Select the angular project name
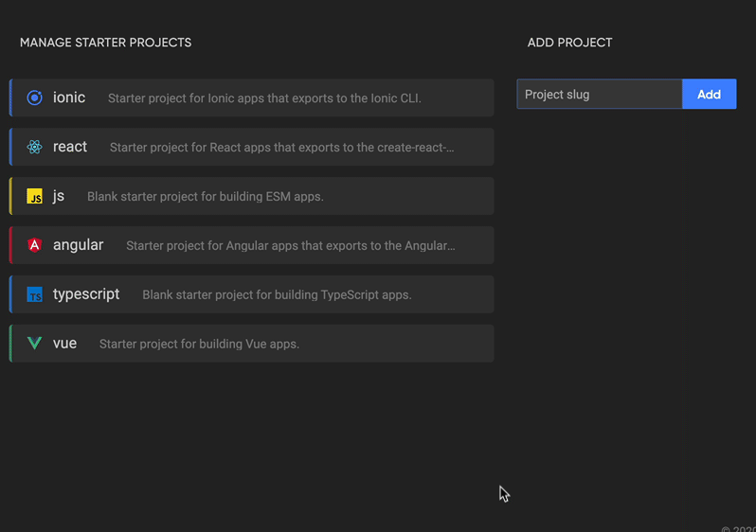The width and height of the screenshot is (756, 532). click(78, 245)
